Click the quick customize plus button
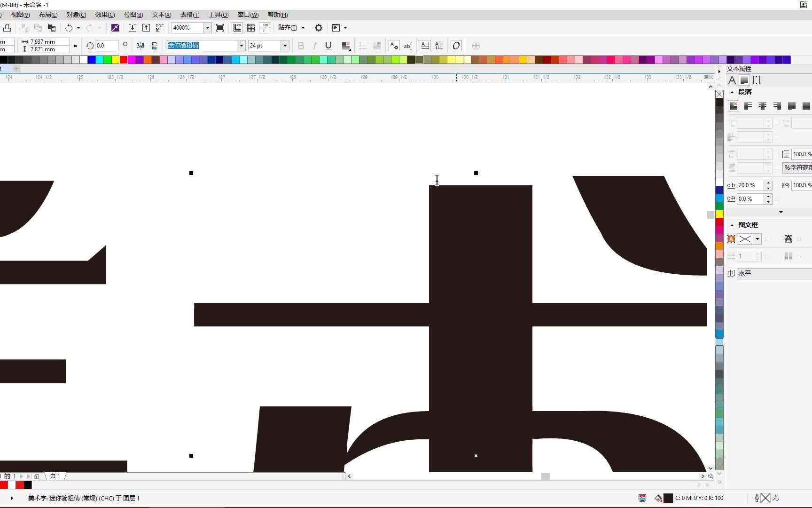 [476, 46]
